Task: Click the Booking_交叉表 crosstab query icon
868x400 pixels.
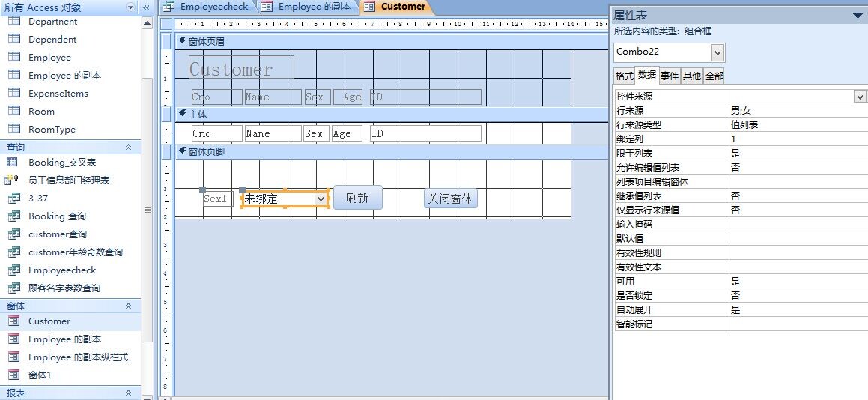Action: [12, 163]
